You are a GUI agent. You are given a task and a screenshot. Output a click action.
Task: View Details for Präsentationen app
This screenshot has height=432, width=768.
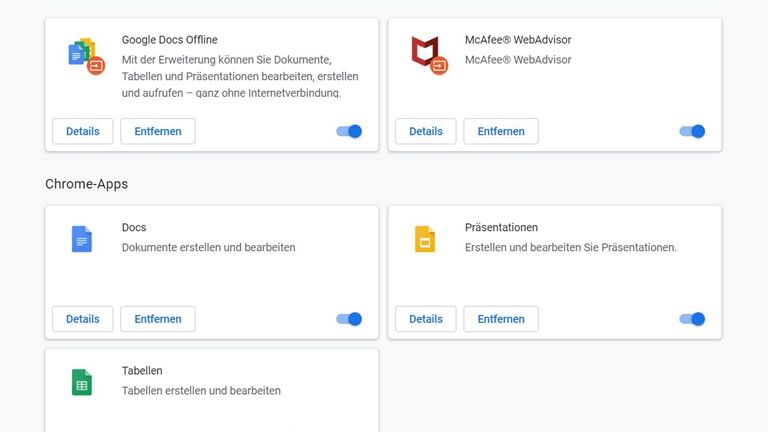pos(426,319)
